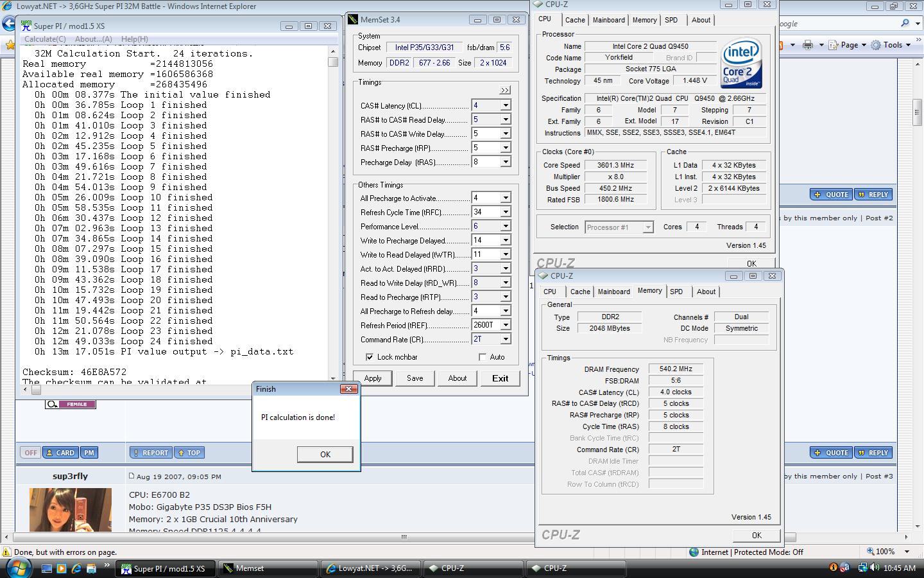Click the volume icon in system tray
The width and height of the screenshot is (924, 578).
[x=875, y=568]
